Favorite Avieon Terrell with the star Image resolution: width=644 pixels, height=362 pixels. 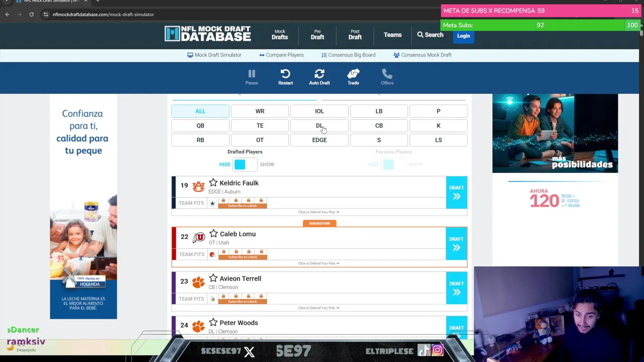(213, 278)
